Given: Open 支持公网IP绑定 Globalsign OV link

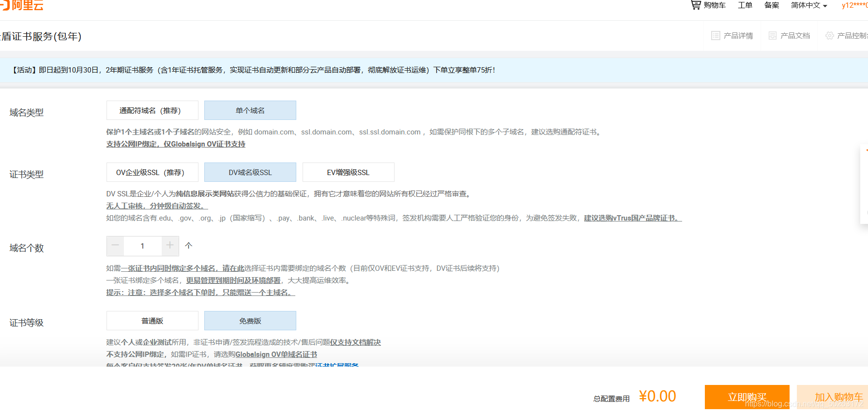Looking at the screenshot, I should (176, 144).
